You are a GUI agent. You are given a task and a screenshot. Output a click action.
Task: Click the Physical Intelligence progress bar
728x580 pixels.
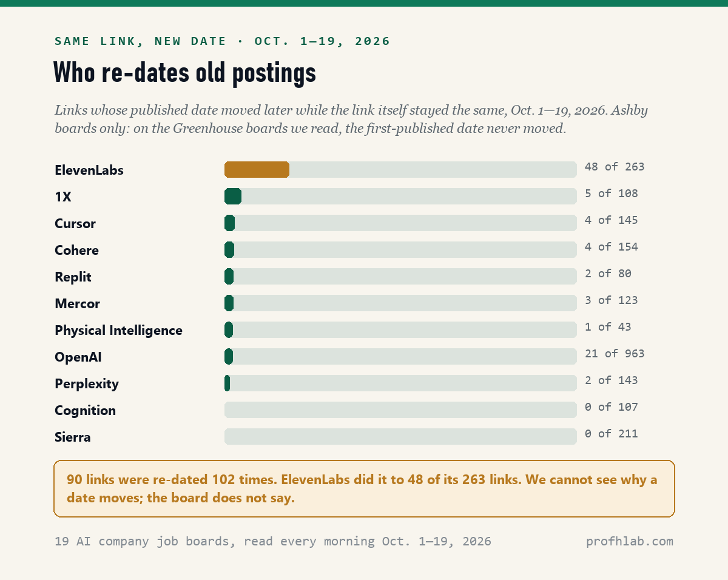click(x=400, y=330)
